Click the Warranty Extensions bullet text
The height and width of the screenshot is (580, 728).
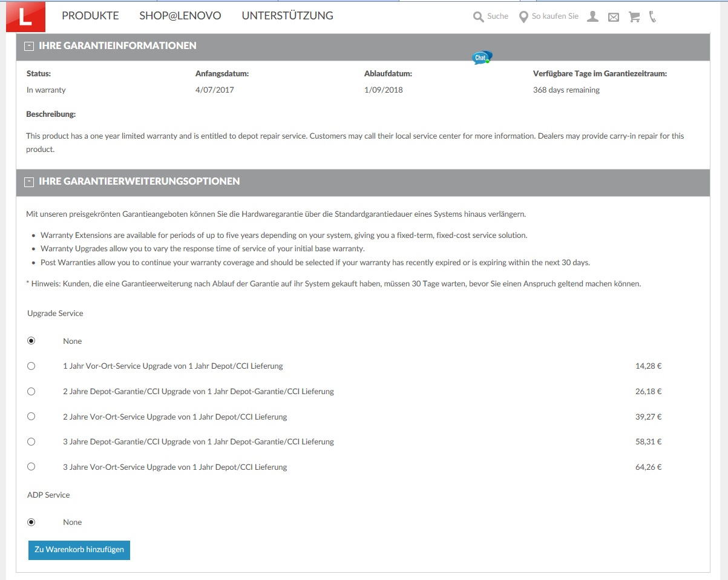pos(284,236)
